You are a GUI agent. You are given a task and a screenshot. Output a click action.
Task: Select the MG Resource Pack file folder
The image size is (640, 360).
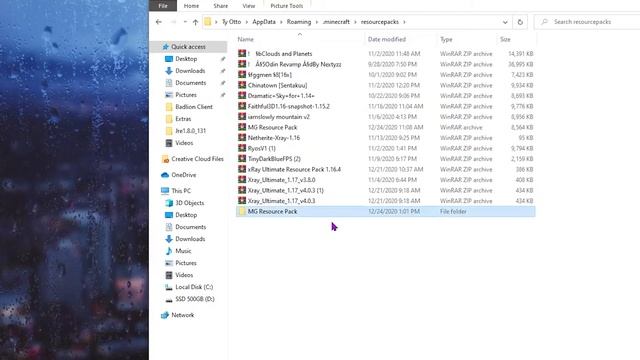385,211
